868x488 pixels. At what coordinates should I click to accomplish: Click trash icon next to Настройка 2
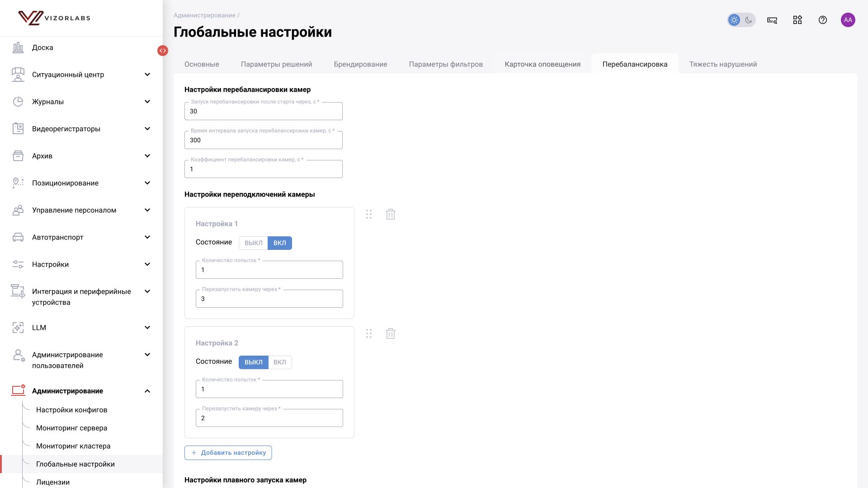(391, 333)
